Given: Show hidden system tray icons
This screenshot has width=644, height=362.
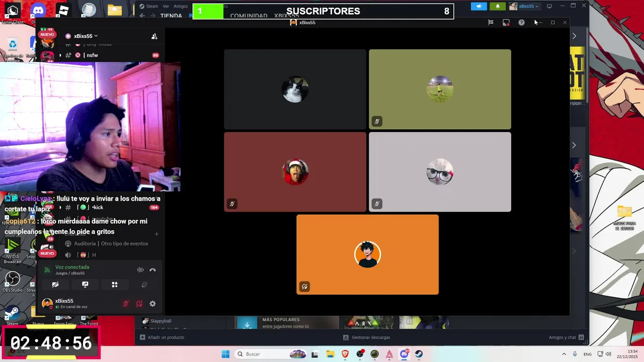Looking at the screenshot, I should click(564, 354).
